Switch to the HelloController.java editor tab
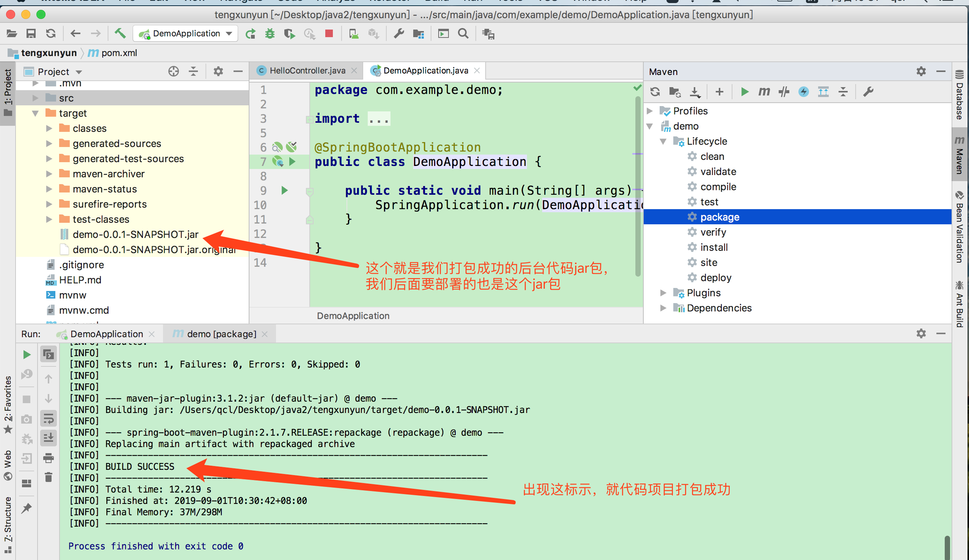Image resolution: width=969 pixels, height=560 pixels. [x=307, y=71]
